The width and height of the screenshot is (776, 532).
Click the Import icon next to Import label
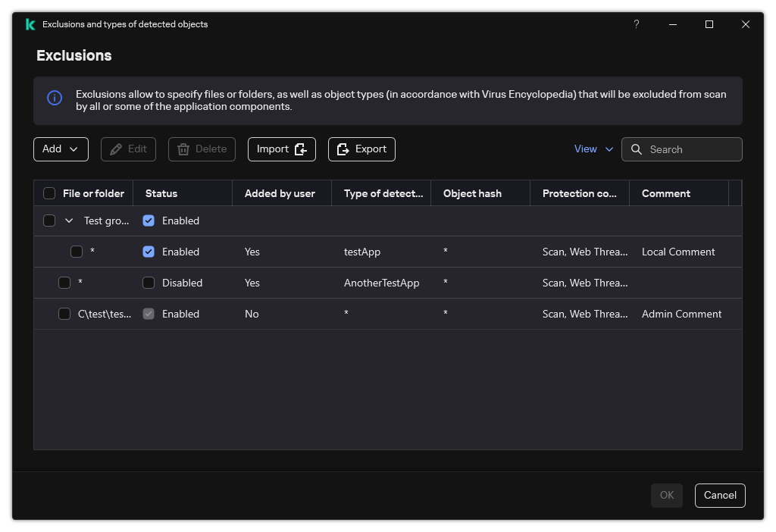point(299,149)
